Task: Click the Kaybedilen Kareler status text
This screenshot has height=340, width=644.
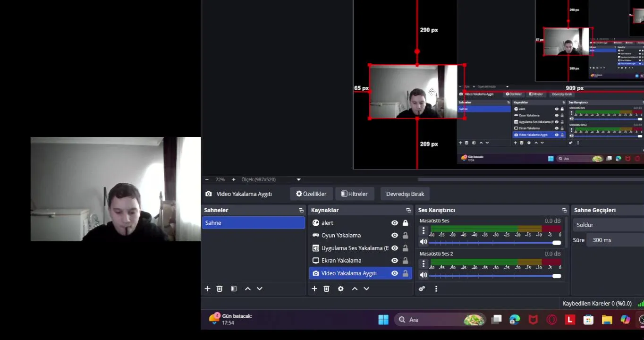Action: (x=597, y=304)
